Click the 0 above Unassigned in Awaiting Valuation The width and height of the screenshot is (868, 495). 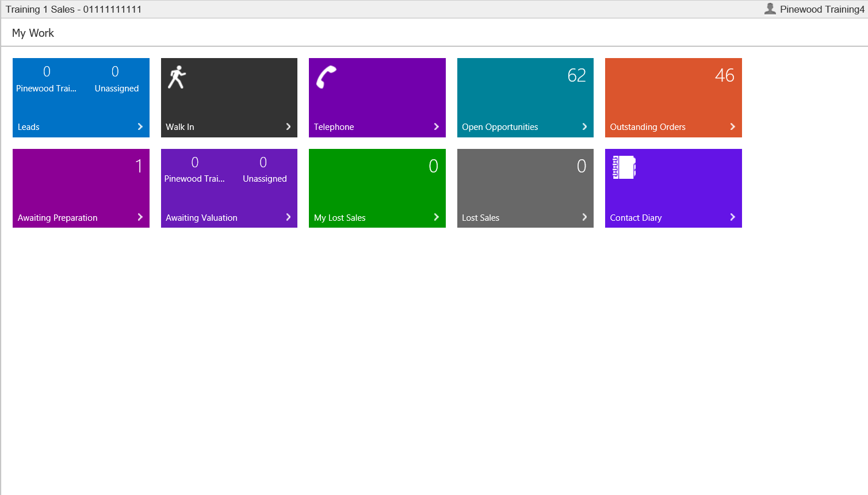click(263, 162)
